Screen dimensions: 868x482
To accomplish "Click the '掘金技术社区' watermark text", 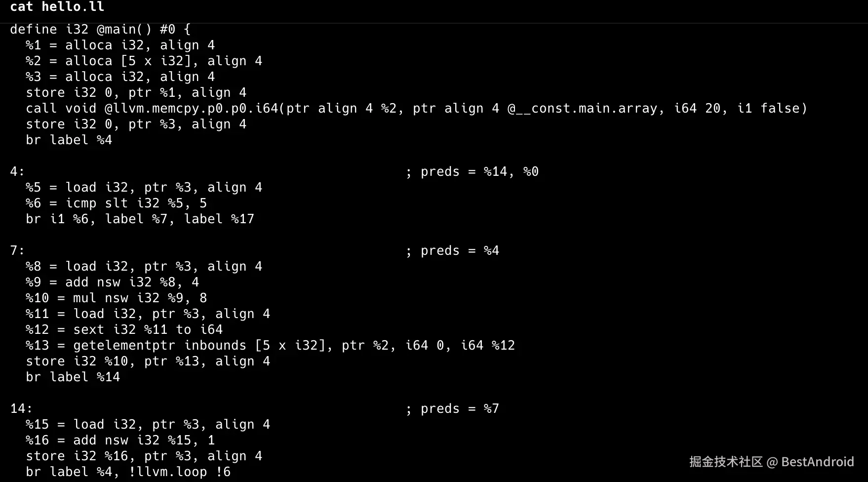I will [726, 462].
